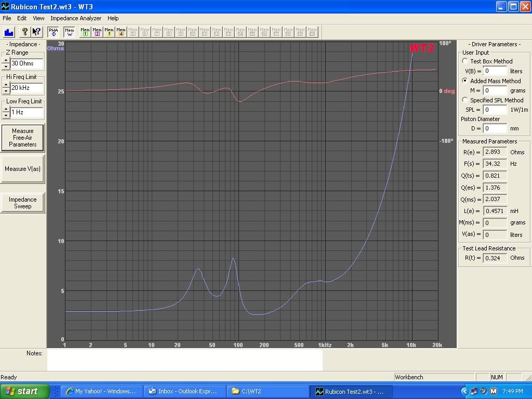Increase Z Range with up arrow
The width and height of the screenshot is (532, 399).
pyautogui.click(x=6, y=60)
